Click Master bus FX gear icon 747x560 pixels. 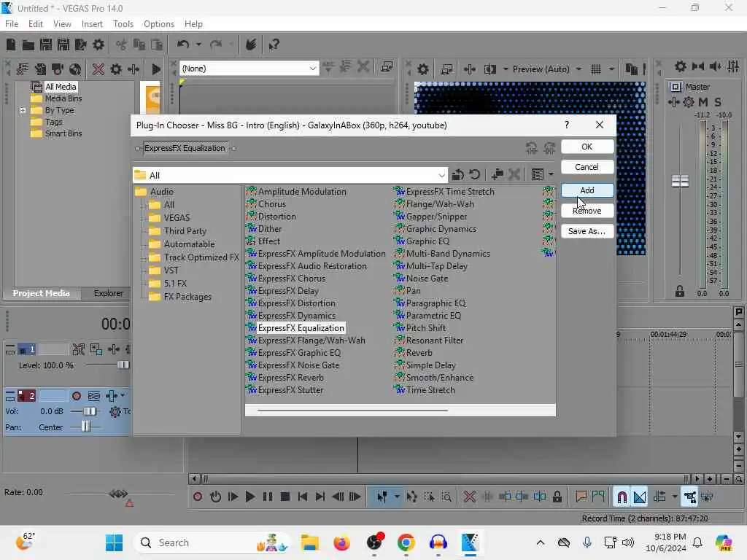point(689,102)
